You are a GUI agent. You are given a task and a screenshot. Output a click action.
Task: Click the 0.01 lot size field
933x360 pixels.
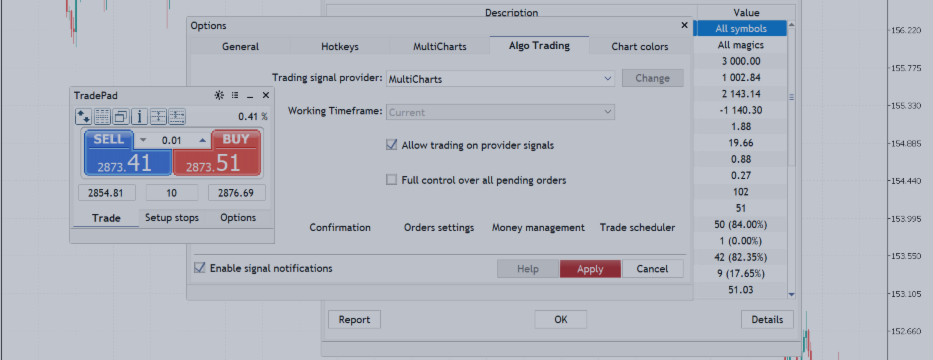173,140
